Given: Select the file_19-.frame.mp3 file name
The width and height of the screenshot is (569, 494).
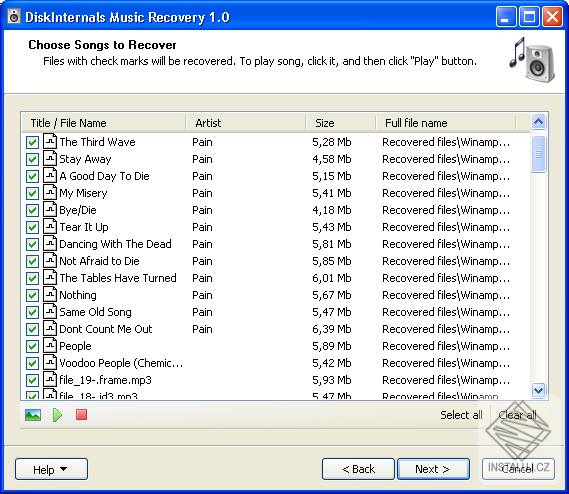Looking at the screenshot, I should point(105,380).
